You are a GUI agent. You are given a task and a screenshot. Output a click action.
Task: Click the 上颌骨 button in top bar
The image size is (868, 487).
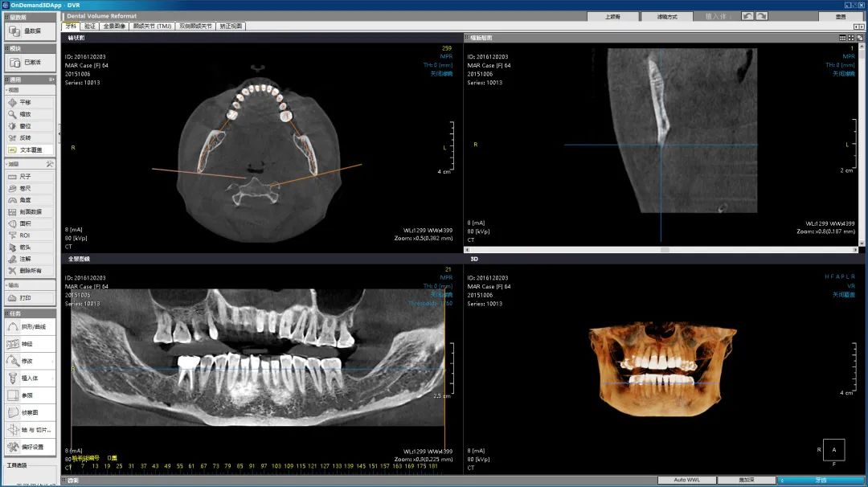612,17
